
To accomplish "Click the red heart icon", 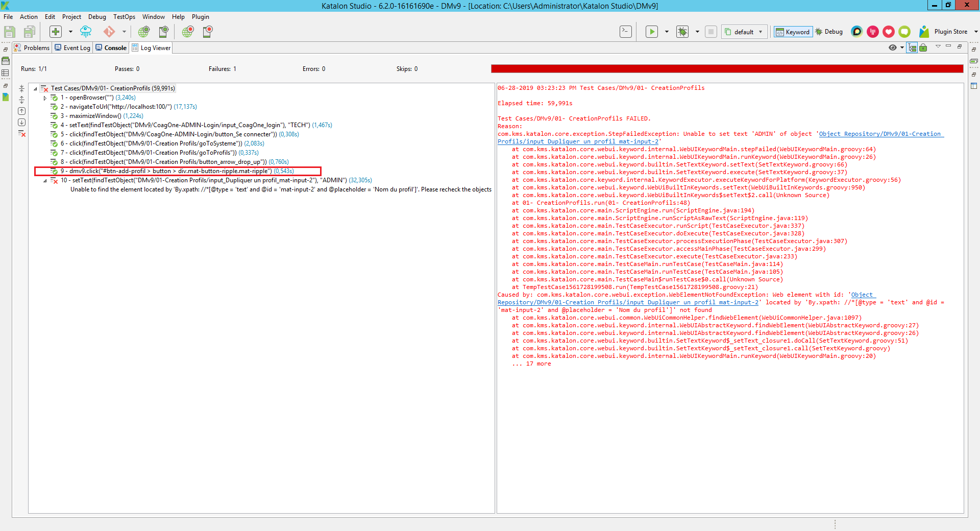I will pyautogui.click(x=889, y=32).
